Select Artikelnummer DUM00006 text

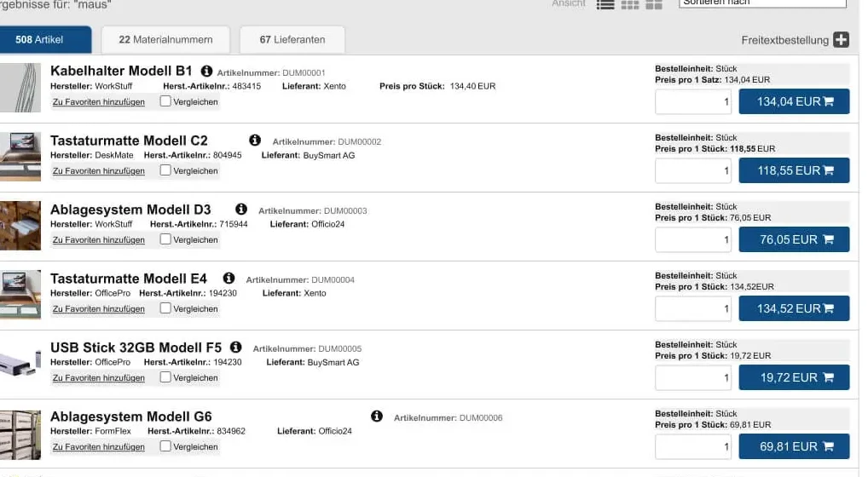click(448, 418)
